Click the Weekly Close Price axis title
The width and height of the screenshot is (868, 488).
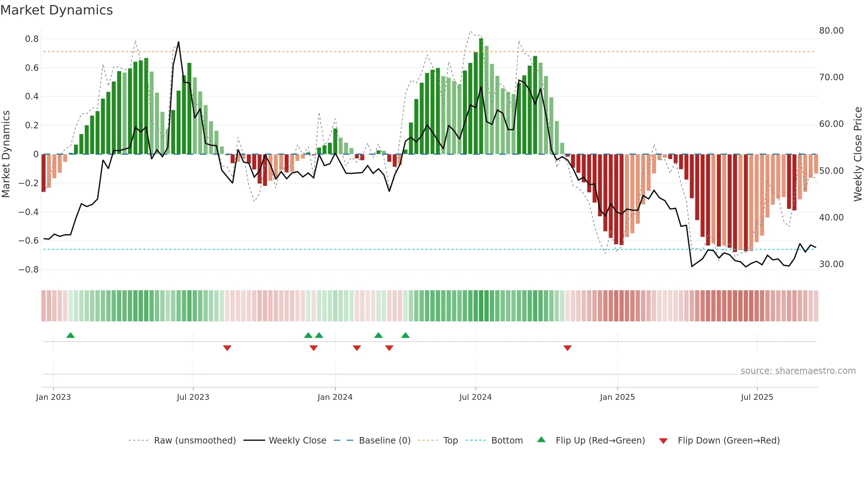[858, 154]
